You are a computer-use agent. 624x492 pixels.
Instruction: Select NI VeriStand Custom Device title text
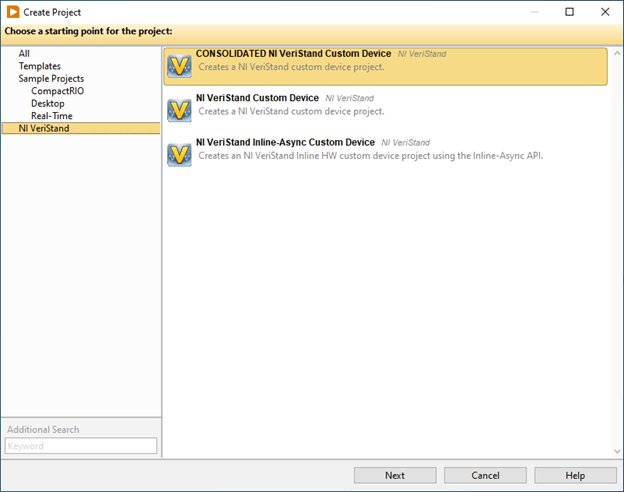tap(257, 98)
